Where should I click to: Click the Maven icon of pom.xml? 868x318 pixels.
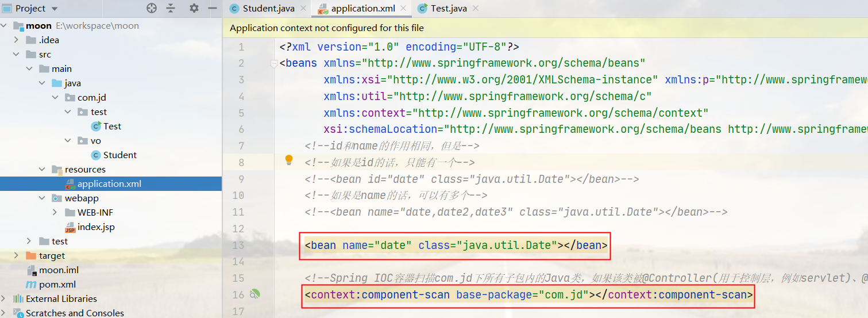(x=31, y=285)
